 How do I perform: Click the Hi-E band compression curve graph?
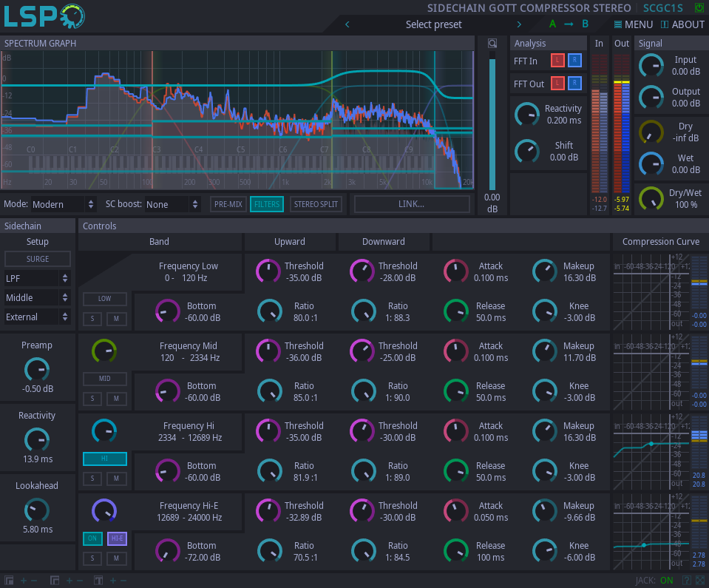(651, 531)
